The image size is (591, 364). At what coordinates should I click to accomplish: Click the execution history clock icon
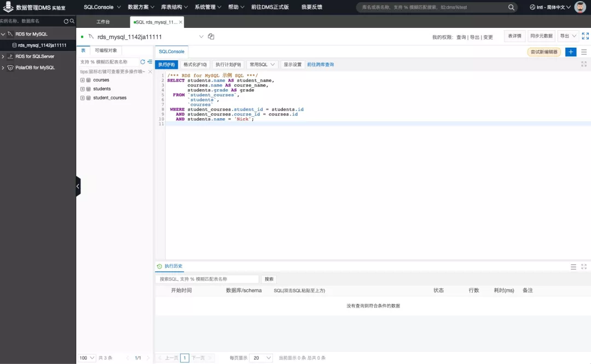159,267
